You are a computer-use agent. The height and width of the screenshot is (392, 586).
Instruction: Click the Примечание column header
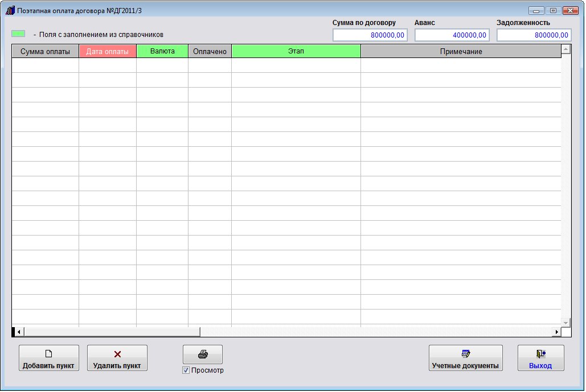click(x=461, y=51)
